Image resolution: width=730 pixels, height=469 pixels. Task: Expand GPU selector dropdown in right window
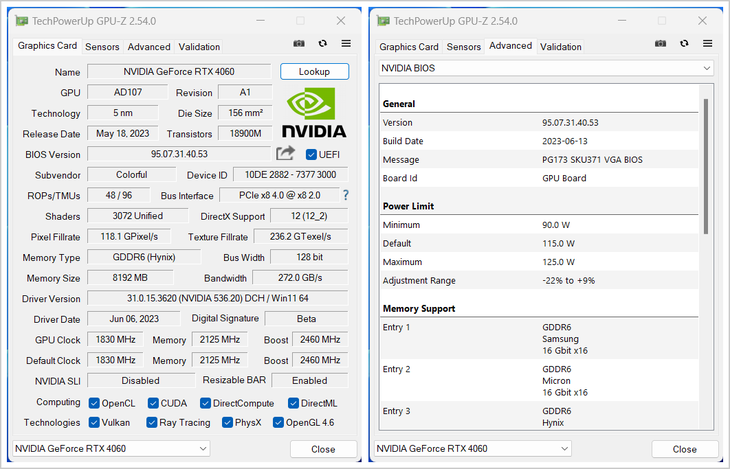472,449
